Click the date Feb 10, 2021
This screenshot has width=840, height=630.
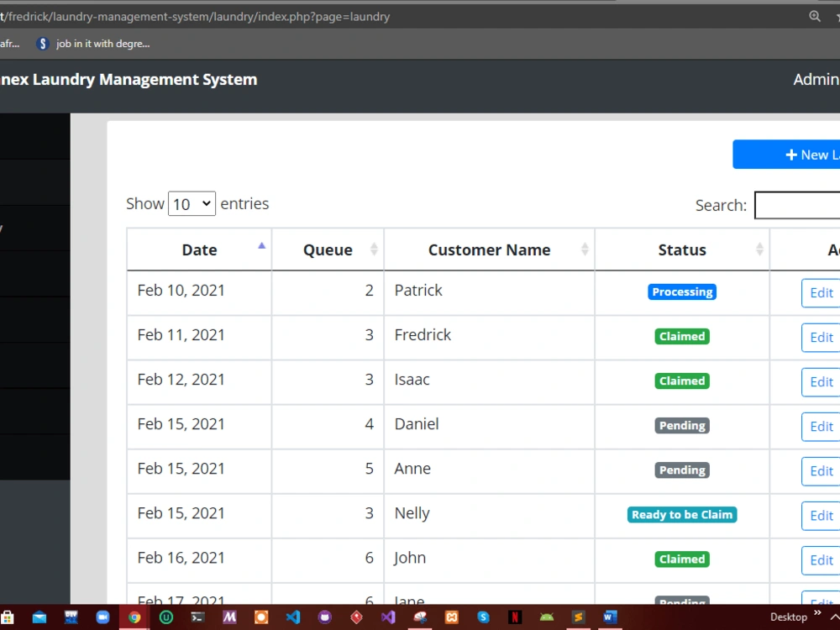pyautogui.click(x=181, y=291)
